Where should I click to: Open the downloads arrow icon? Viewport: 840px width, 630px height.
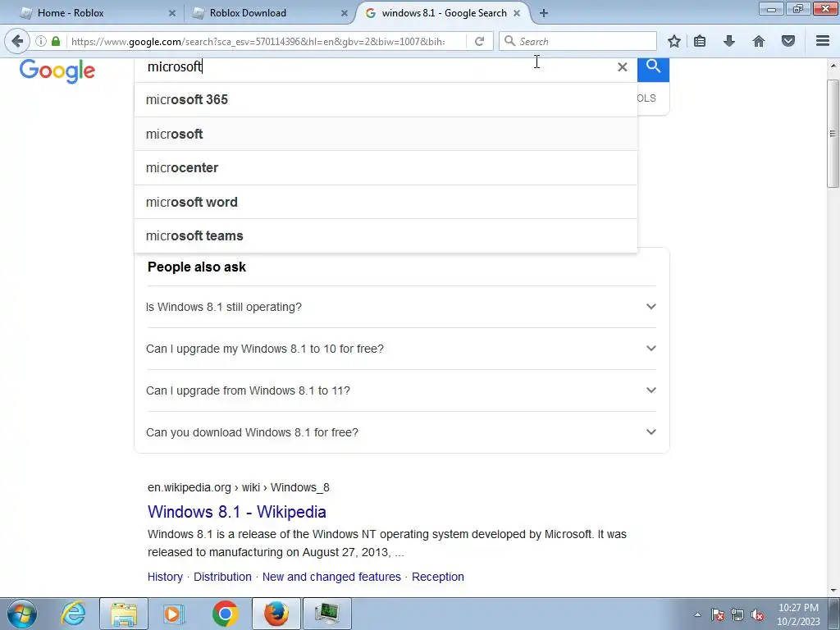click(729, 41)
